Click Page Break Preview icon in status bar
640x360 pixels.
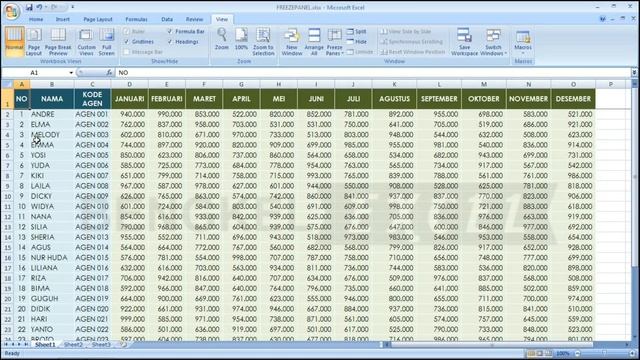(548, 353)
